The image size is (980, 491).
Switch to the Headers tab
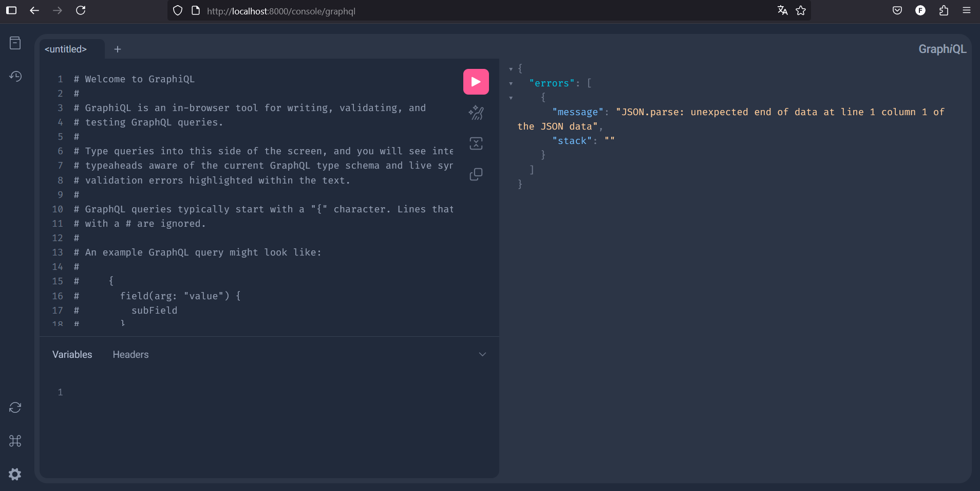click(x=130, y=355)
